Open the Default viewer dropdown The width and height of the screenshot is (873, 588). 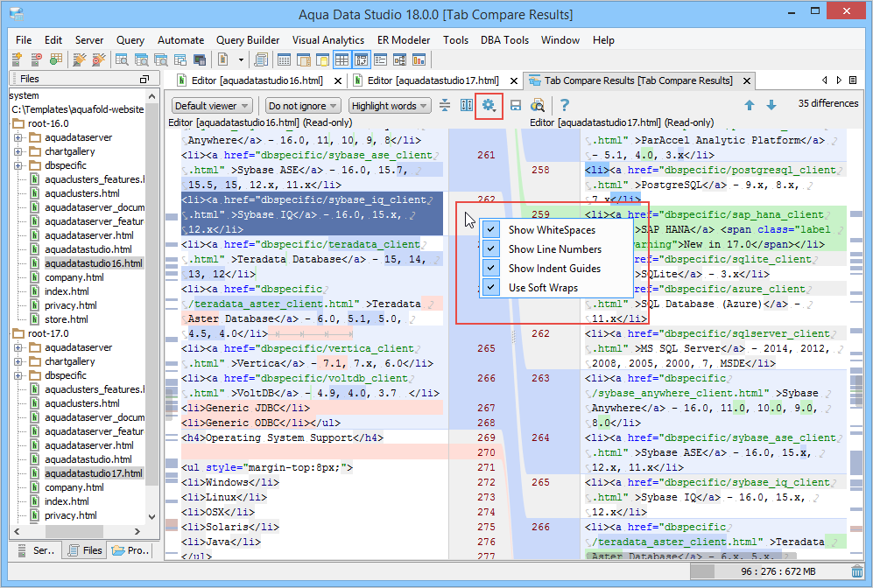(212, 106)
